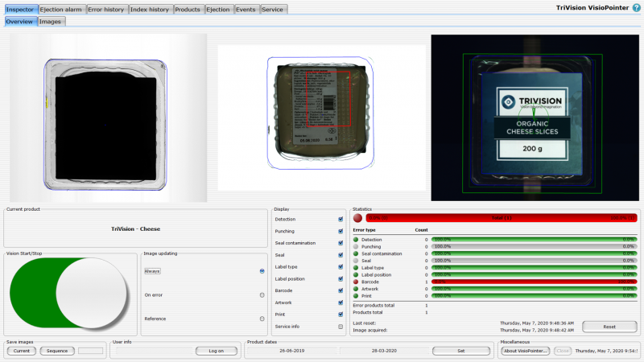Click the black-silhouette seal inspection image
This screenshot has height=362, width=644.
109,117
